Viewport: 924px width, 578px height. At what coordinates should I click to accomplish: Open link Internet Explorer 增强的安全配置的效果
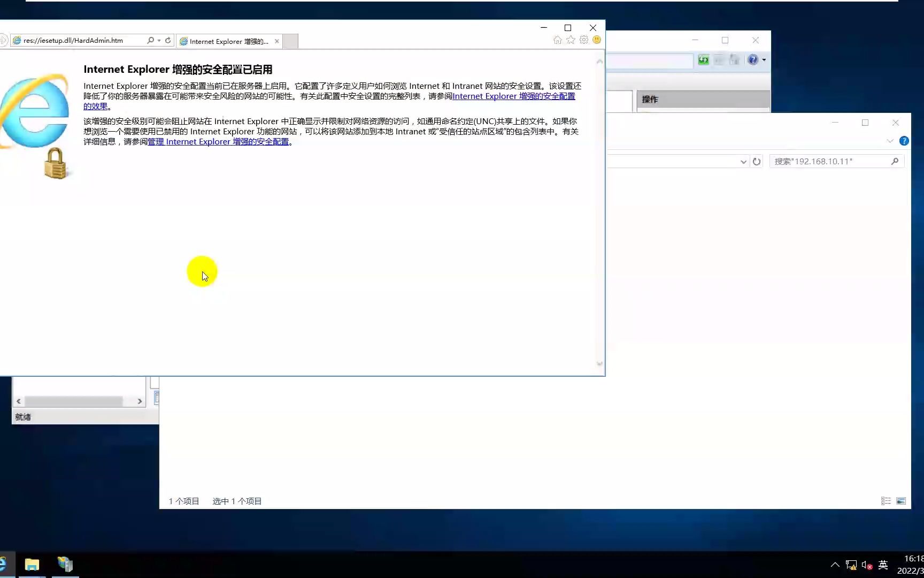click(x=514, y=96)
